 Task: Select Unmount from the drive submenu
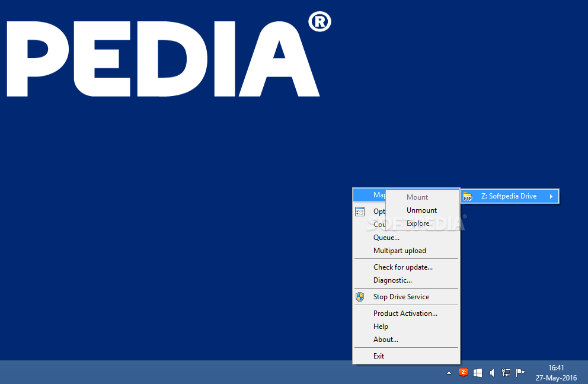pos(423,210)
